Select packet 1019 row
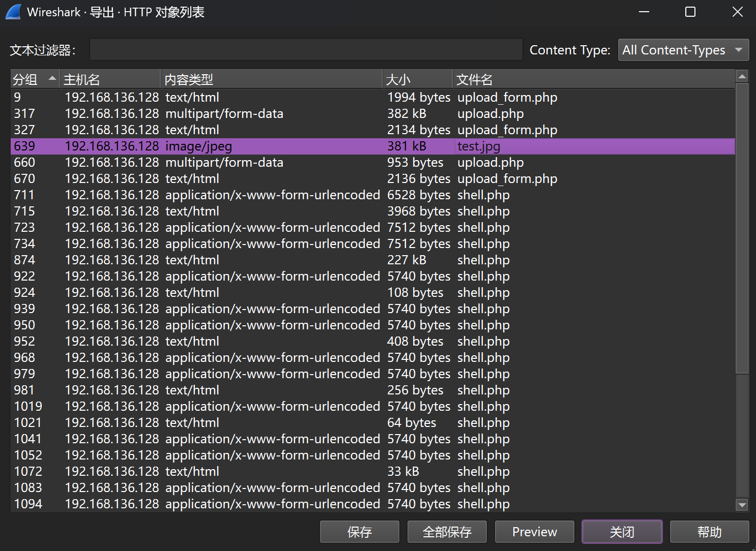 coord(373,406)
